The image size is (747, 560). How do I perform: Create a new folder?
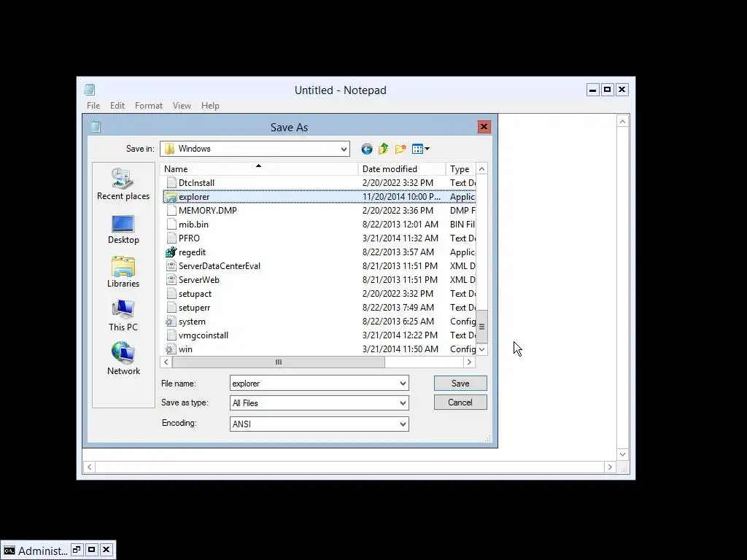(400, 149)
